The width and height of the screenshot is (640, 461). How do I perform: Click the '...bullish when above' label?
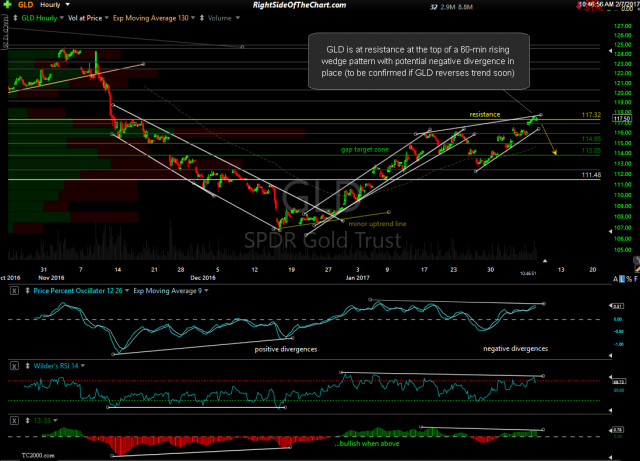tap(367, 443)
